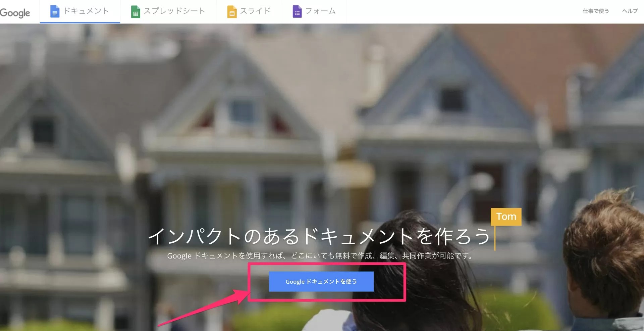The width and height of the screenshot is (644, 331).
Task: Click the headline インパクトのあるドキュメントを作ろう
Action: [x=320, y=236]
